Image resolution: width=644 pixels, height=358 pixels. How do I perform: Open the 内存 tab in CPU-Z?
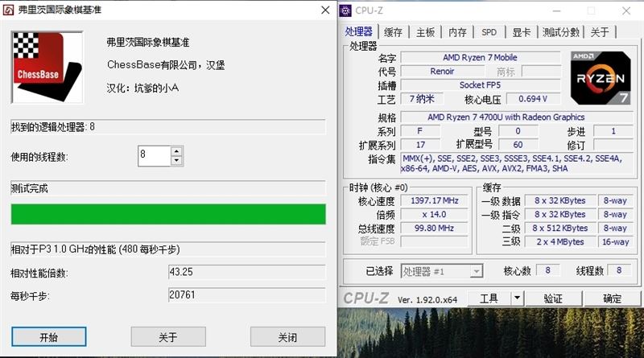(457, 32)
